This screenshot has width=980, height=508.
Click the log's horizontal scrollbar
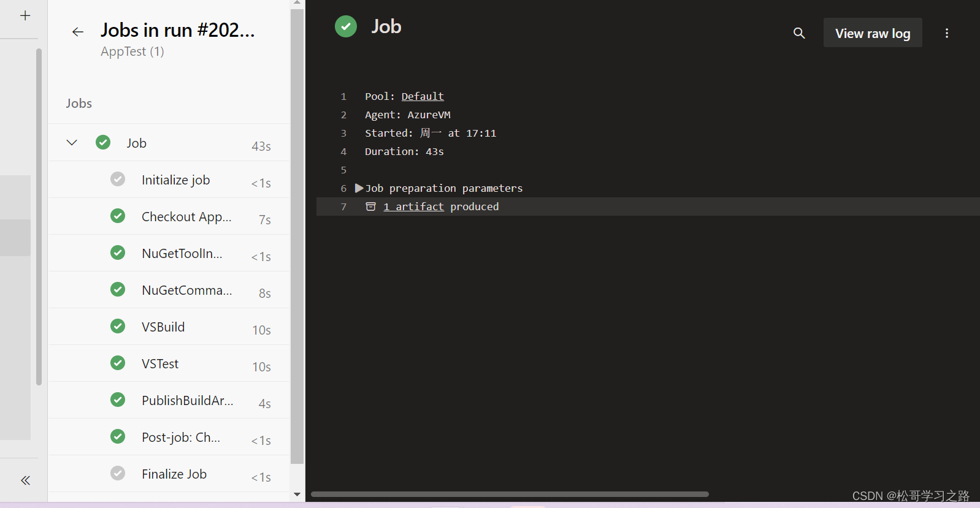coord(510,494)
